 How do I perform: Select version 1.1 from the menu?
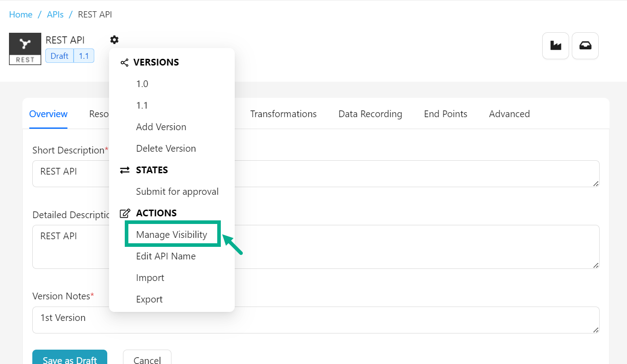coord(142,105)
